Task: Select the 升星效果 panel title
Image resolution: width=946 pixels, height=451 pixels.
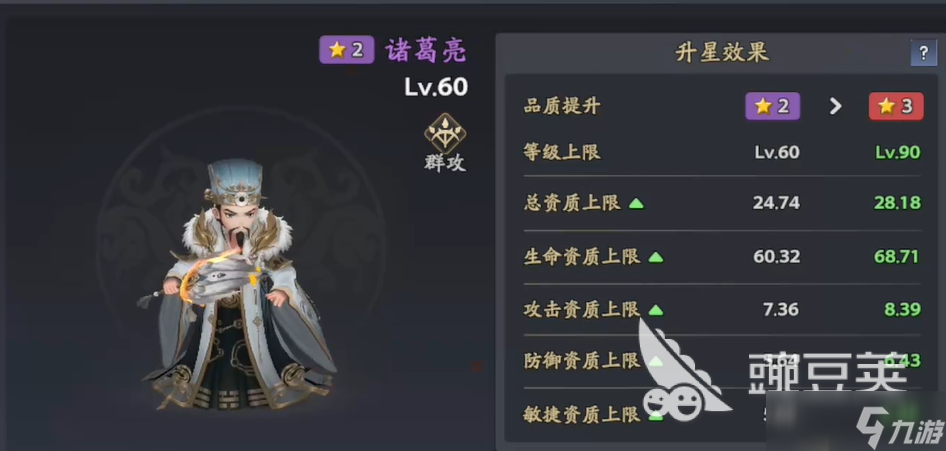Action: 722,53
